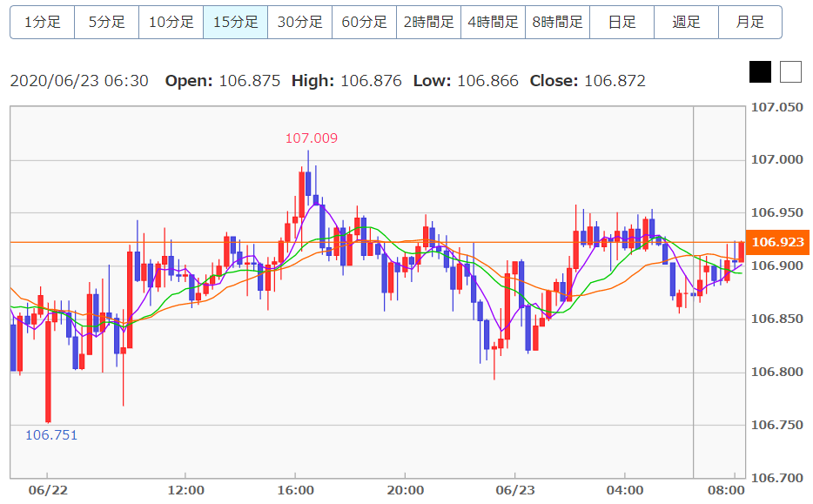Apply the white chart theme swatch
This screenshot has height=504, width=813.
point(790,72)
